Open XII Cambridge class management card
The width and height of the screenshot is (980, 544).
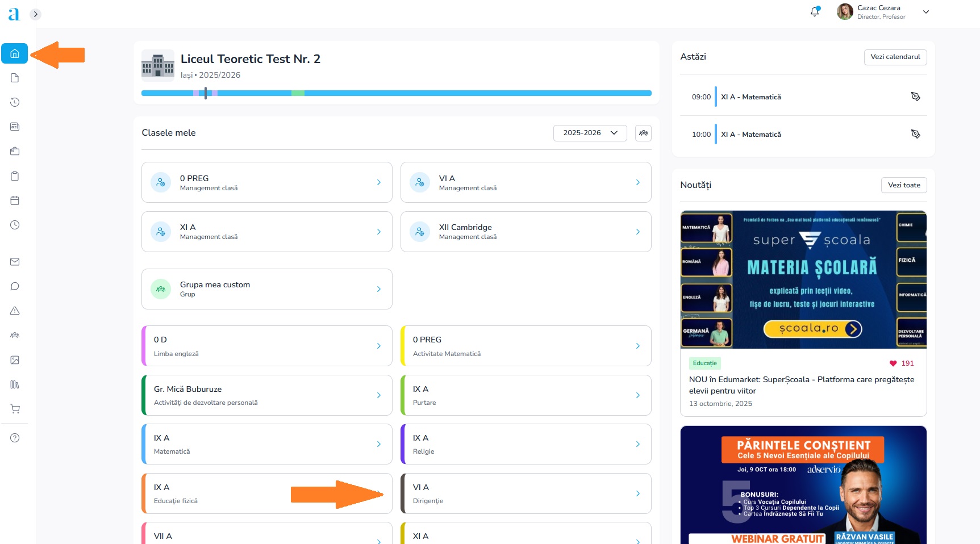526,232
